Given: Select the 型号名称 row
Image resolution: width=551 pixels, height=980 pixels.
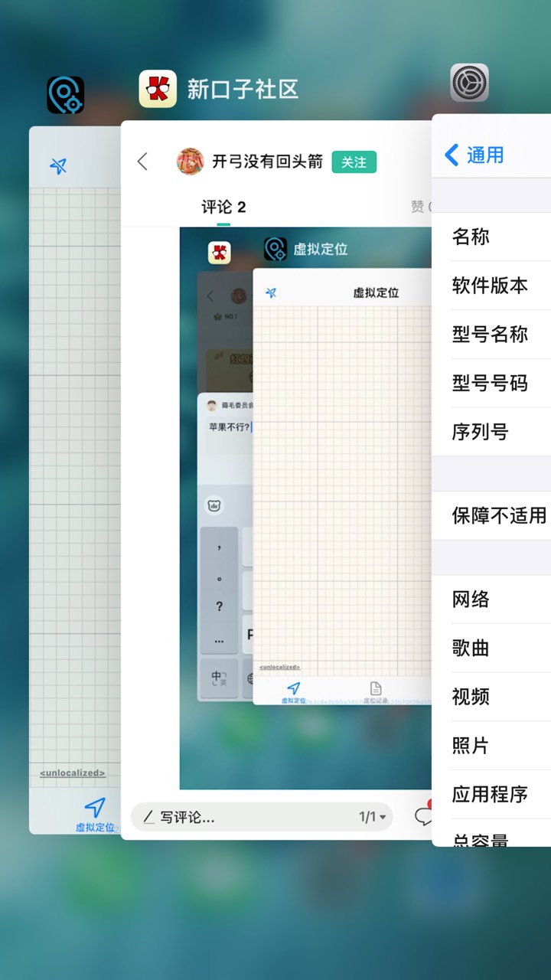Looking at the screenshot, I should click(x=491, y=335).
